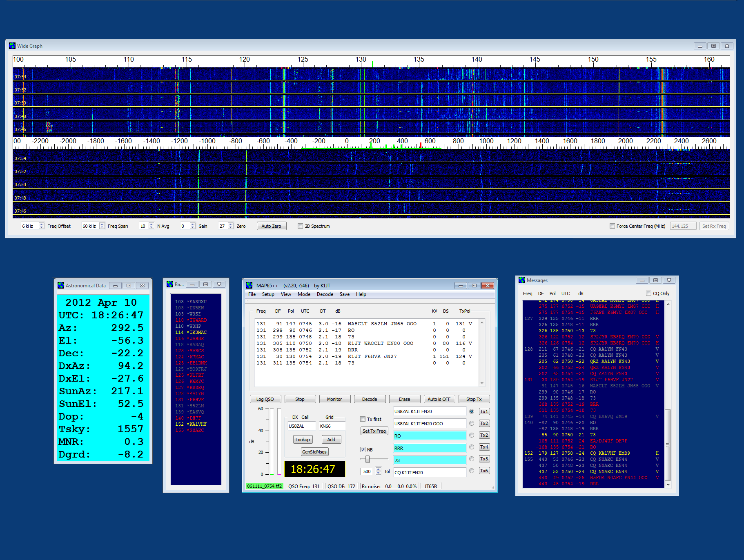Click the DX Call input field
The image size is (744, 560).
pyautogui.click(x=301, y=426)
